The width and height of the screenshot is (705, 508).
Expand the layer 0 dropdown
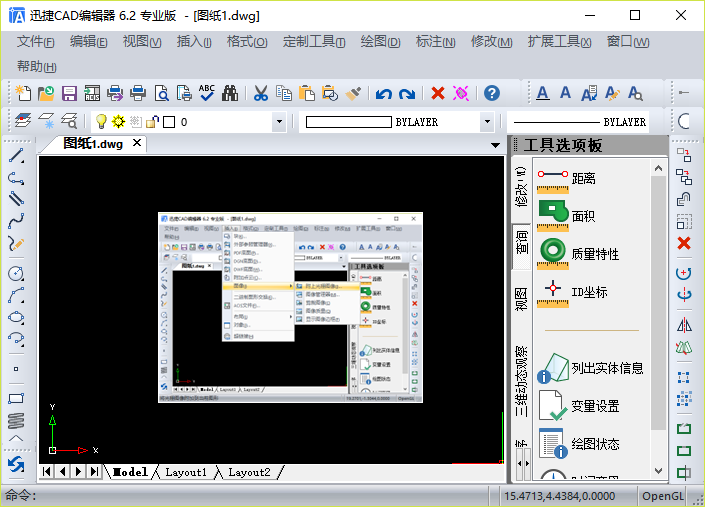(x=279, y=121)
